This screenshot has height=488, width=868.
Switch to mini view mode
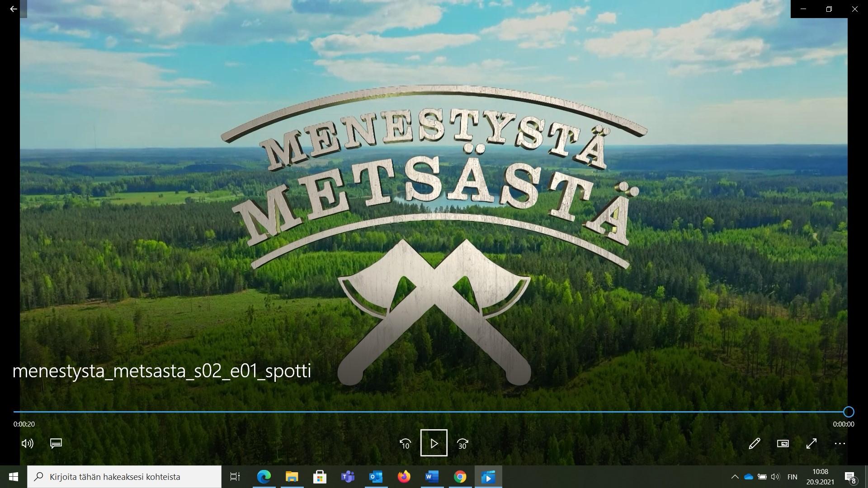[783, 443]
